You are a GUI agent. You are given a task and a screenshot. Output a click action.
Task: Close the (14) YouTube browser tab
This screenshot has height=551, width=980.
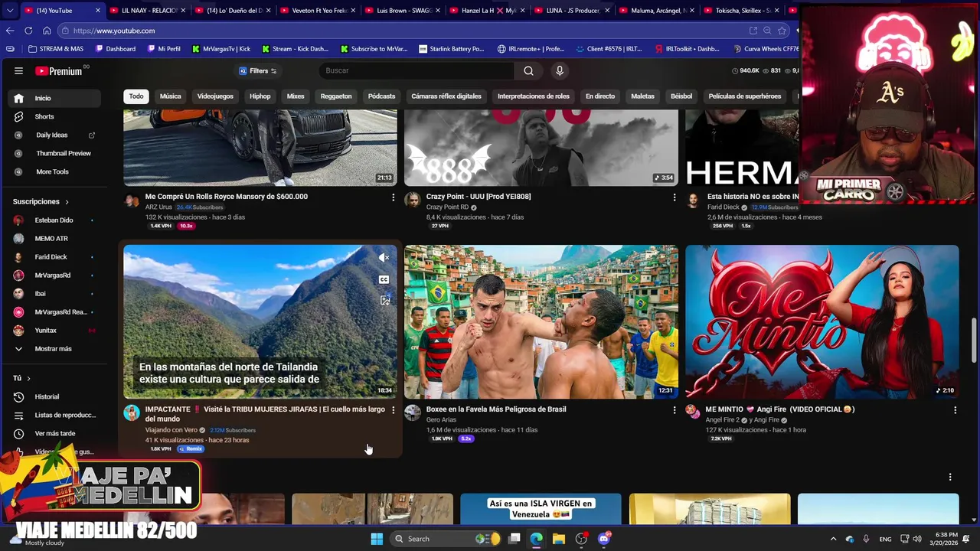[98, 11]
